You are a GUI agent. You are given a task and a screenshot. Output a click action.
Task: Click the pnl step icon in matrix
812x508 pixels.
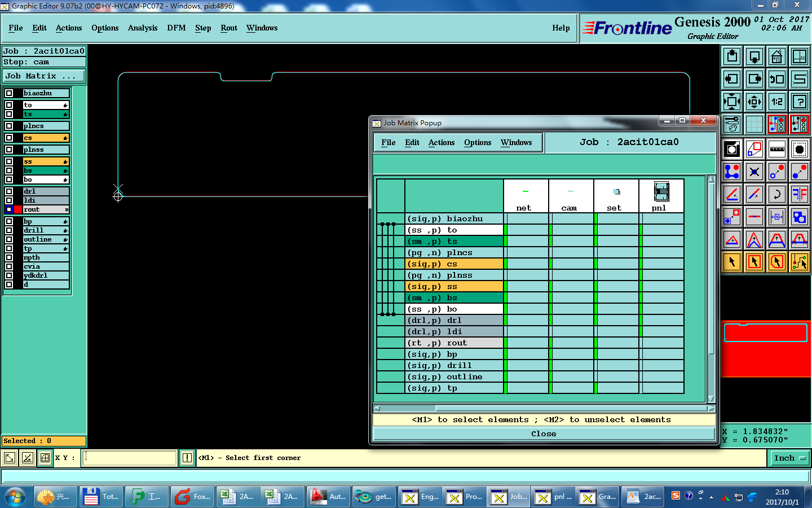tap(661, 192)
